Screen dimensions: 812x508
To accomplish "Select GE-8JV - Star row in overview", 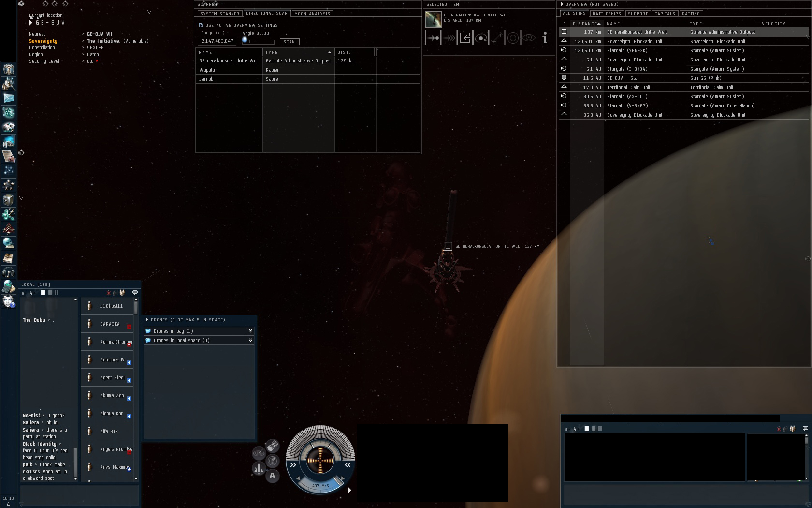I will pyautogui.click(x=684, y=78).
